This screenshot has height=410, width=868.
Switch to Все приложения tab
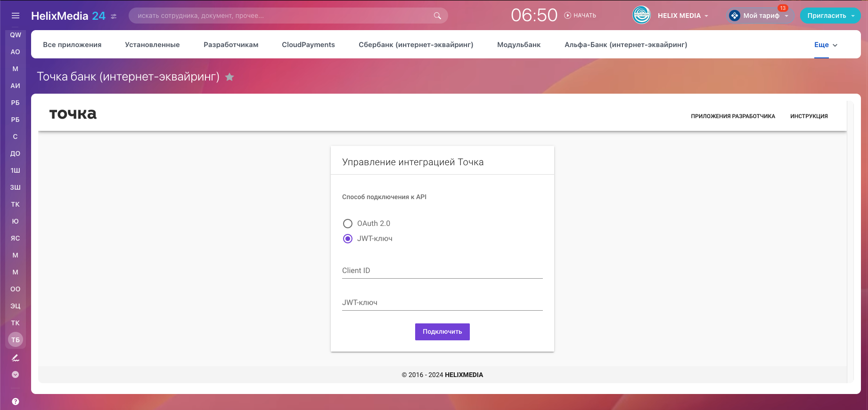72,45
